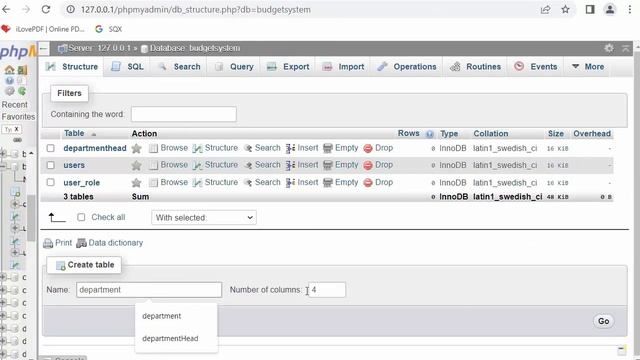The image size is (640, 360).
Task: Add departmenthead table to favorites star
Action: coord(136,148)
